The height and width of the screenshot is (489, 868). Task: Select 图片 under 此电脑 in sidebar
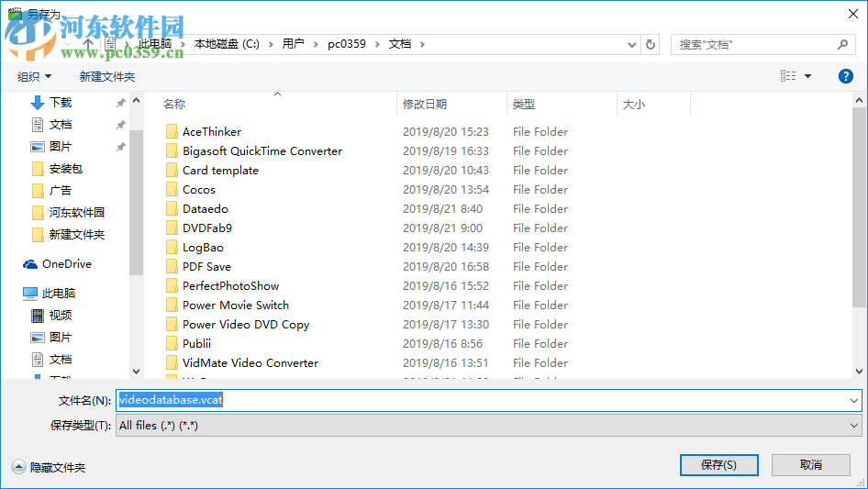tap(61, 337)
